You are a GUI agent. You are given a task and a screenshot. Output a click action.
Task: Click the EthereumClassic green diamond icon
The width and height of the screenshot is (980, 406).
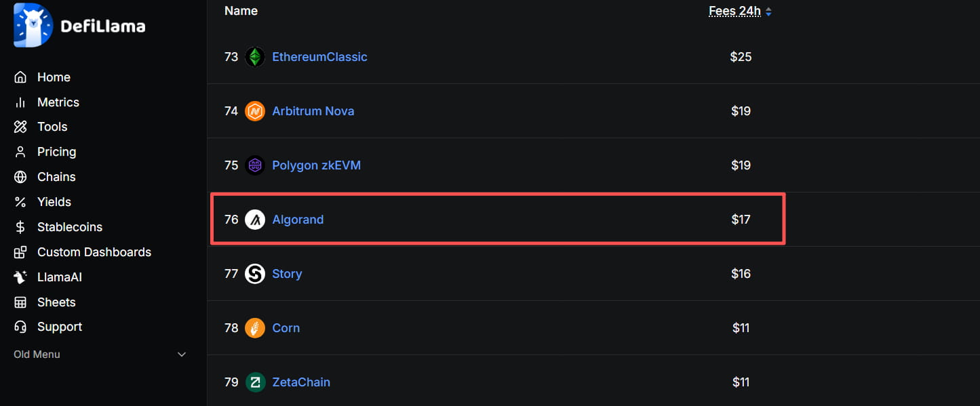(x=255, y=57)
